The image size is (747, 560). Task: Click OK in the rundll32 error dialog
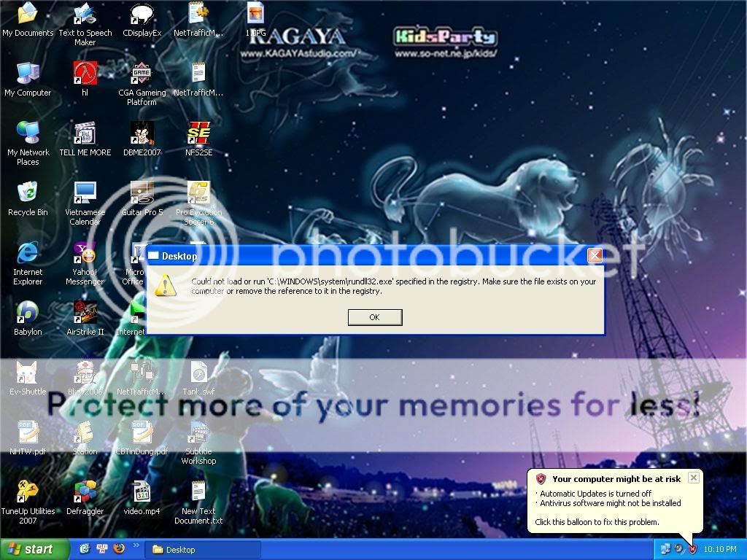coord(375,317)
